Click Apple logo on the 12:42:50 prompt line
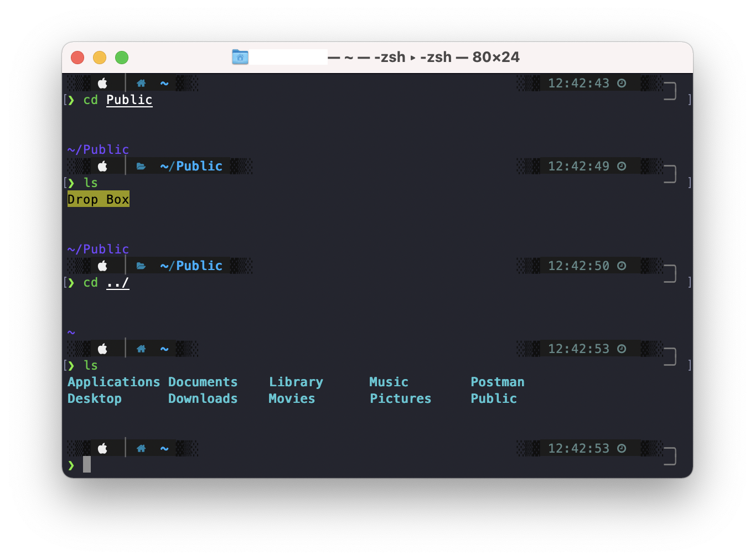 (102, 266)
